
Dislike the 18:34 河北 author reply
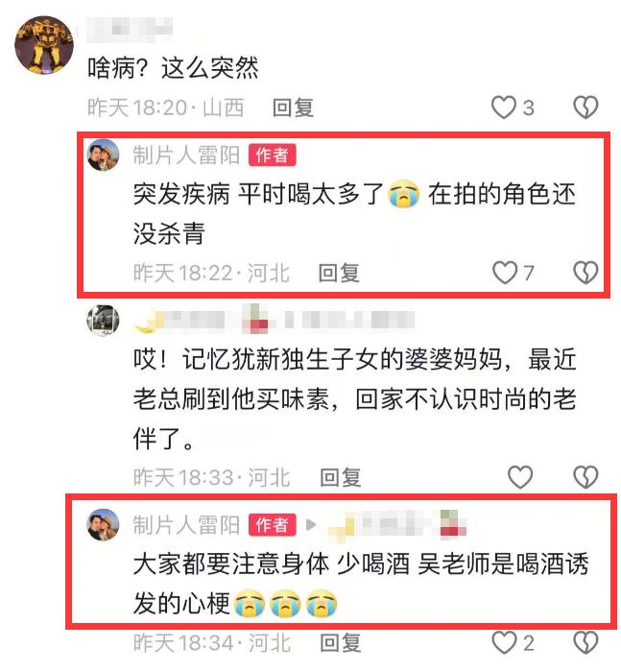(585, 642)
